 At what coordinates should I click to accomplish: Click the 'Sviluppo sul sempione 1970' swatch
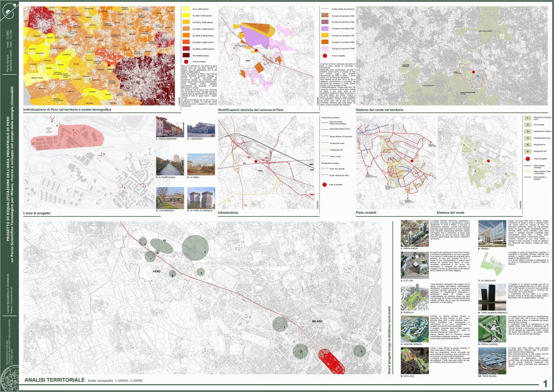pyautogui.click(x=325, y=35)
